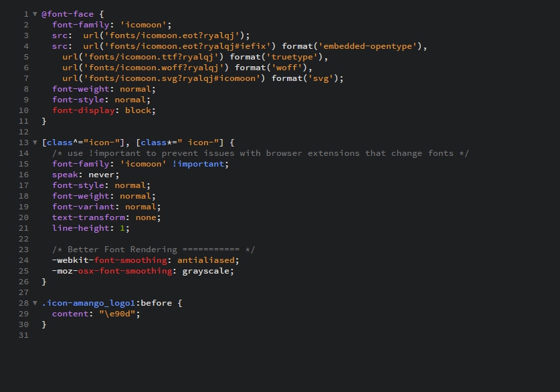560x392 pixels.
Task: Click the none value on line 20
Action: point(146,218)
